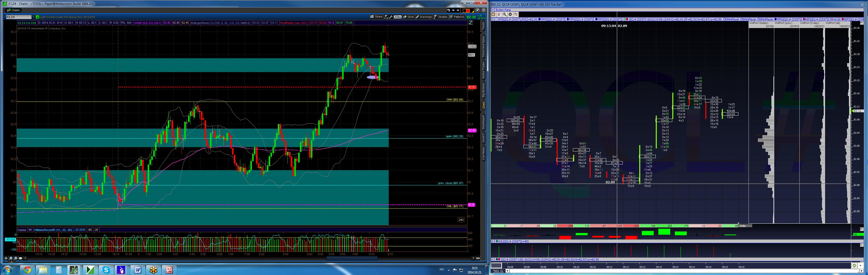The image size is (868, 275).
Task: Click the expand-to-right arrows at scrollbar end
Action: 478,258
